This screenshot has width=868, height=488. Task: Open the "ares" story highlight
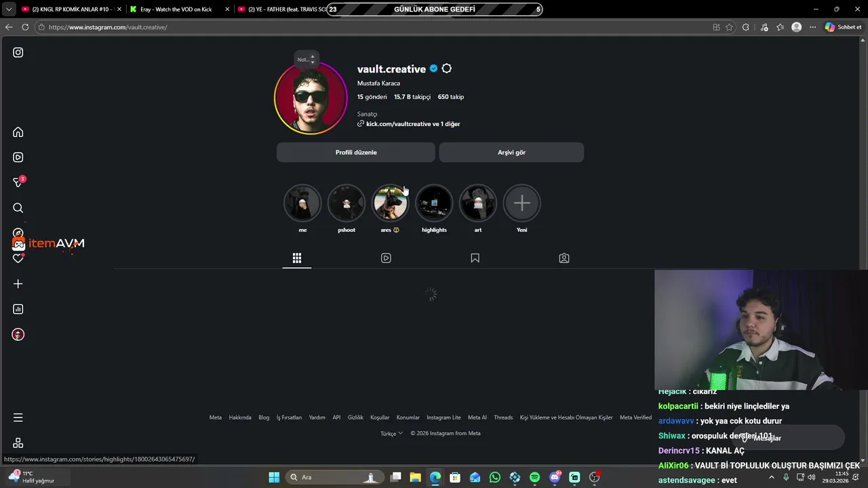pyautogui.click(x=390, y=203)
